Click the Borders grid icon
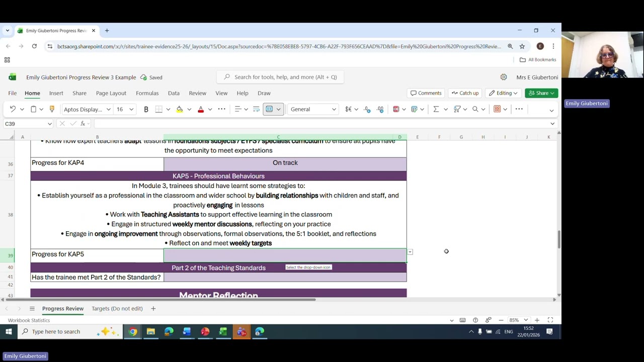Screen dimensions: 644x362 [158, 109]
